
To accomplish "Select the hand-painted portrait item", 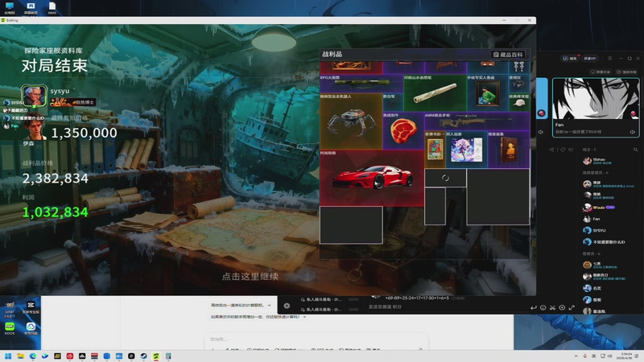I will tap(487, 93).
